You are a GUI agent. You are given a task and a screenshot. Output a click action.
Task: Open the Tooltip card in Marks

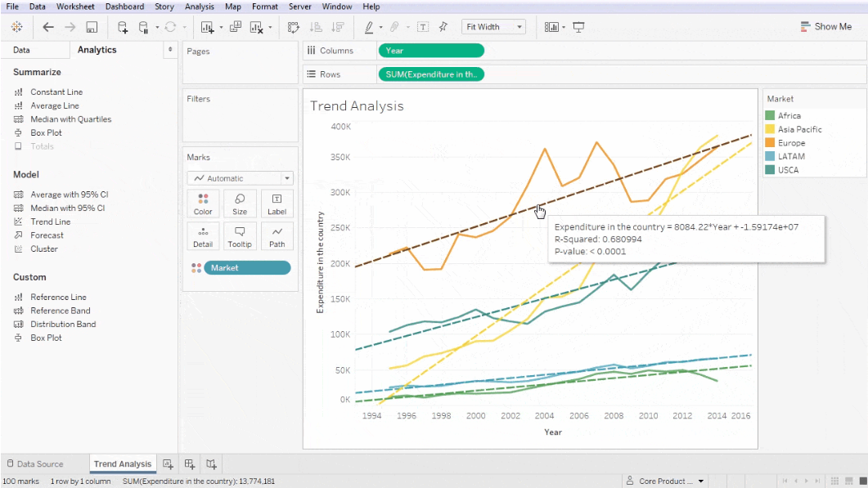(240, 235)
